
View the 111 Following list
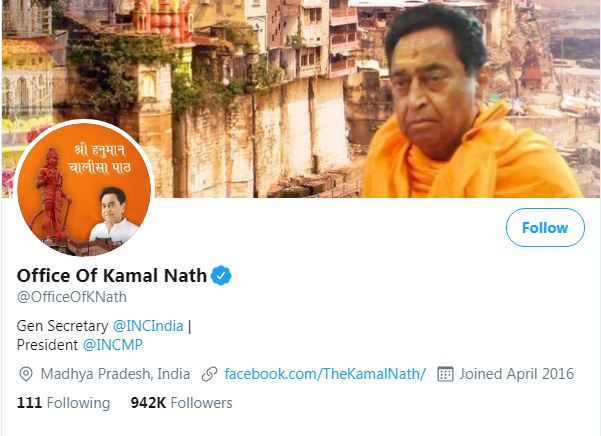(63, 403)
